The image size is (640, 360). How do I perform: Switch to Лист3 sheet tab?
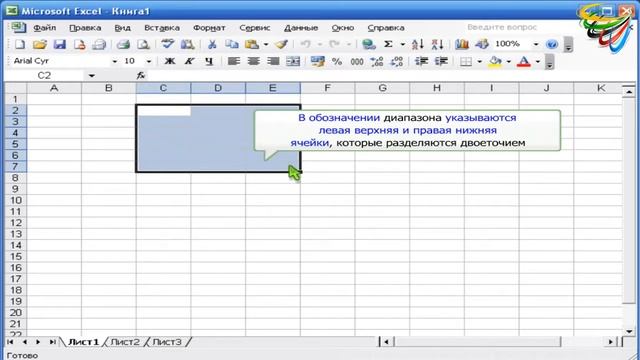tap(167, 342)
